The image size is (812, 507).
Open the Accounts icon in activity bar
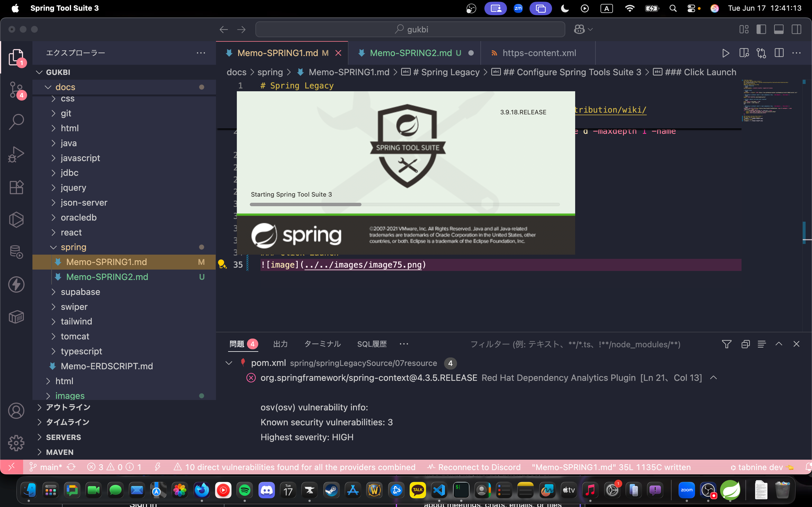coord(16,411)
